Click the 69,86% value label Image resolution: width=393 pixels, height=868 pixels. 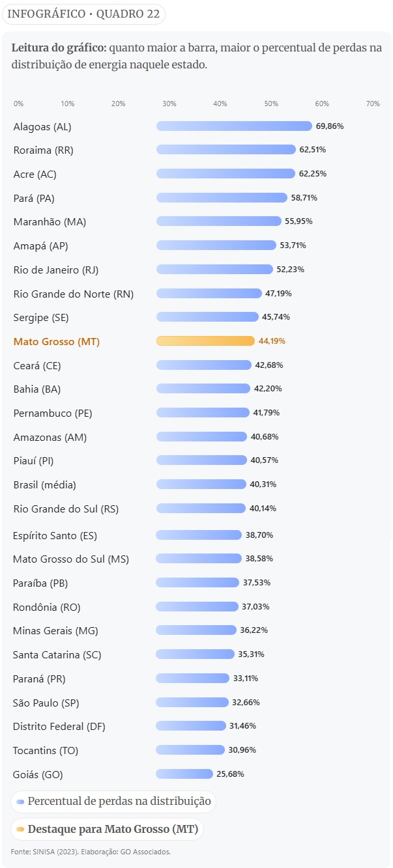pyautogui.click(x=330, y=126)
